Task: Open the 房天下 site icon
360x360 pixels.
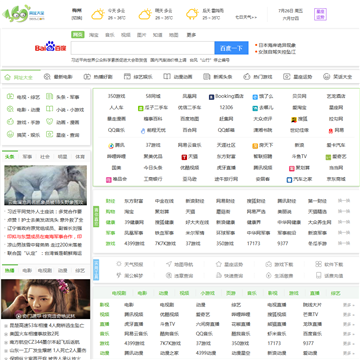Action: (x=255, y=145)
